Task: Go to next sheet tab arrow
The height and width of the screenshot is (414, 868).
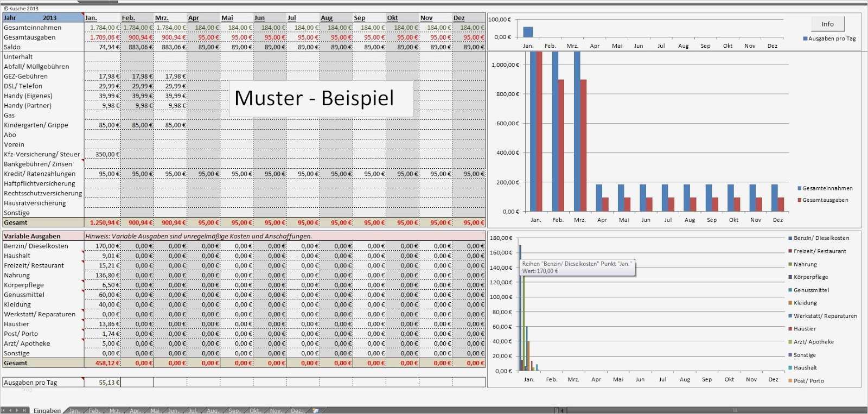Action: tap(17, 410)
